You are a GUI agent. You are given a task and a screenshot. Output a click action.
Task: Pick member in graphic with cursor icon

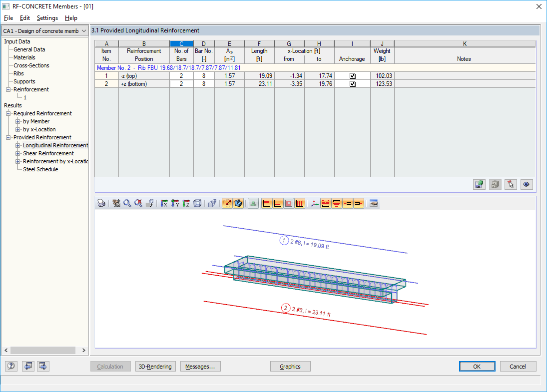pos(511,184)
